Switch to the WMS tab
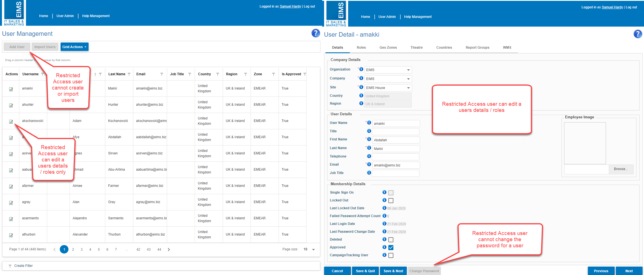The image size is (644, 275). coord(507,48)
